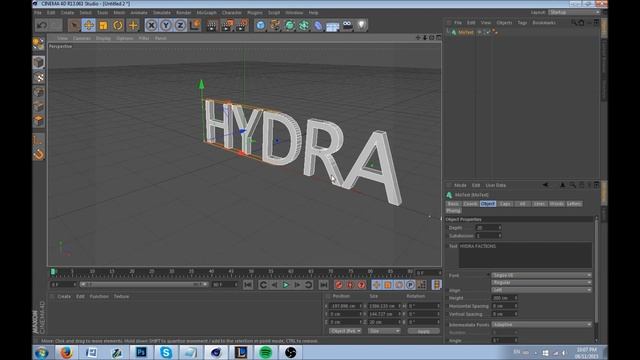Play the animation forwards

(x=286, y=284)
